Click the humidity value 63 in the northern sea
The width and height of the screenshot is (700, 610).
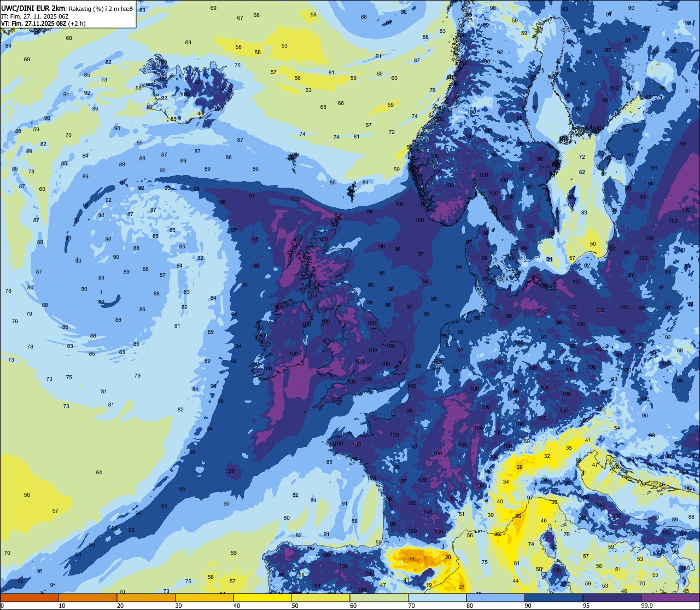[x=308, y=90]
